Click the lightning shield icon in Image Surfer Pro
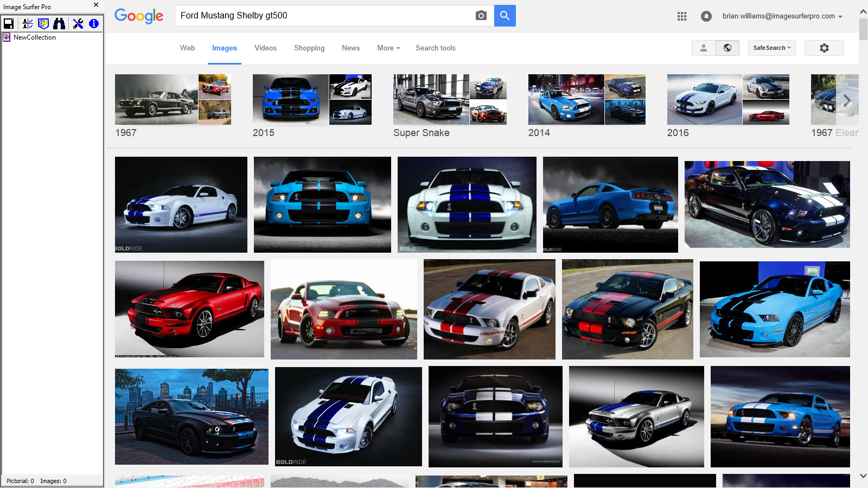Screen dimensions: 868x488 [43, 23]
